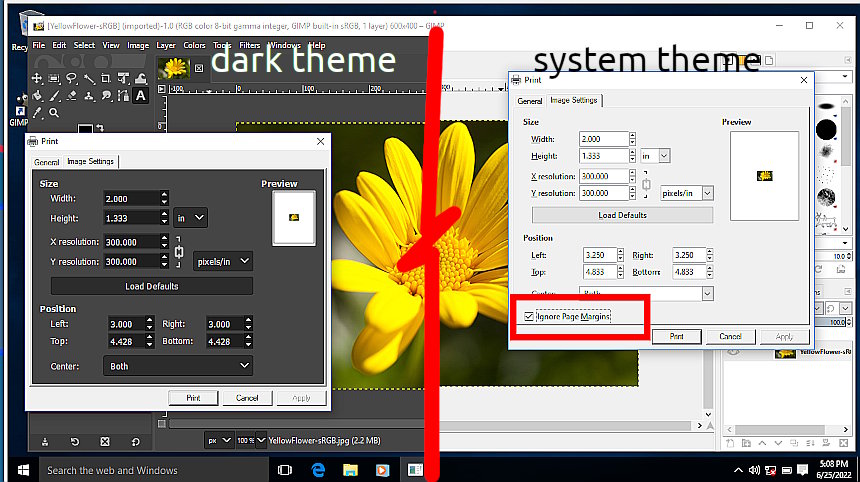This screenshot has width=860, height=482.
Task: Close the image tab with the X icon
Action: [x=199, y=68]
